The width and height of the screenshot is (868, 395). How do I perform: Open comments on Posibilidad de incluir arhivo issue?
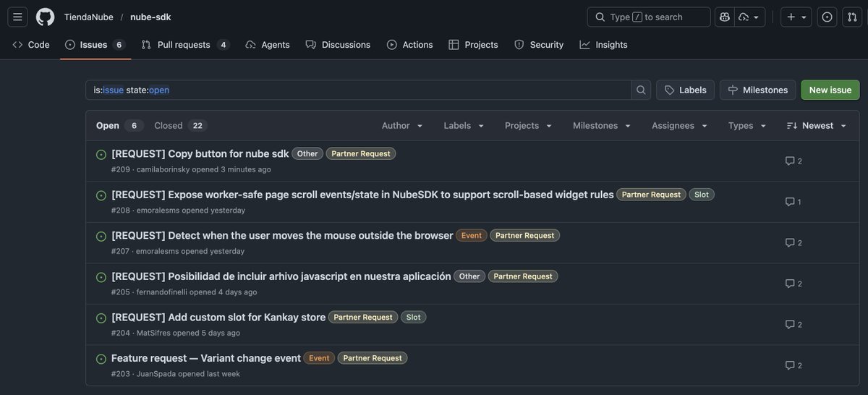coord(793,284)
